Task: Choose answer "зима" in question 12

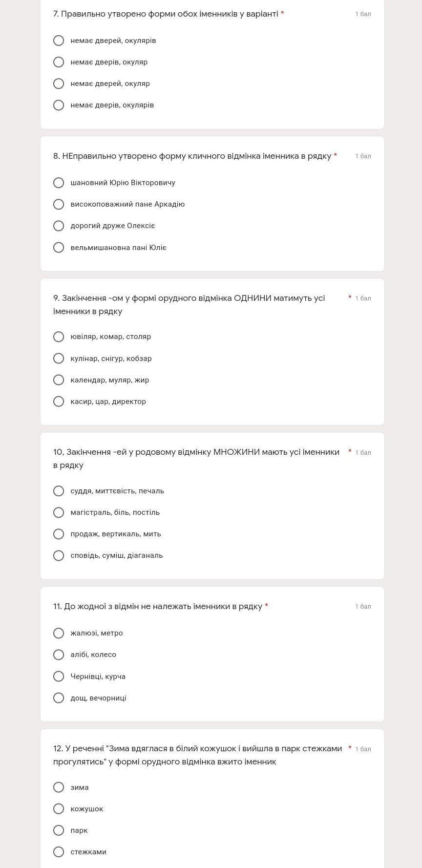Action: [x=59, y=787]
